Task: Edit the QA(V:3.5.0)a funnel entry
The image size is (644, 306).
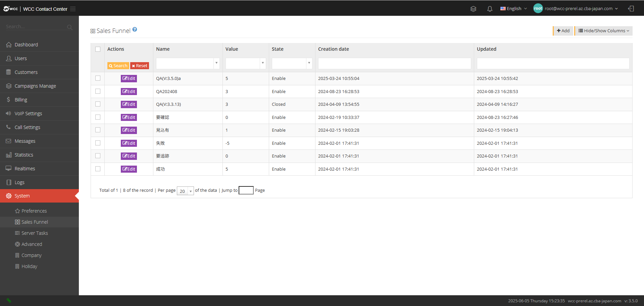Action: point(129,79)
